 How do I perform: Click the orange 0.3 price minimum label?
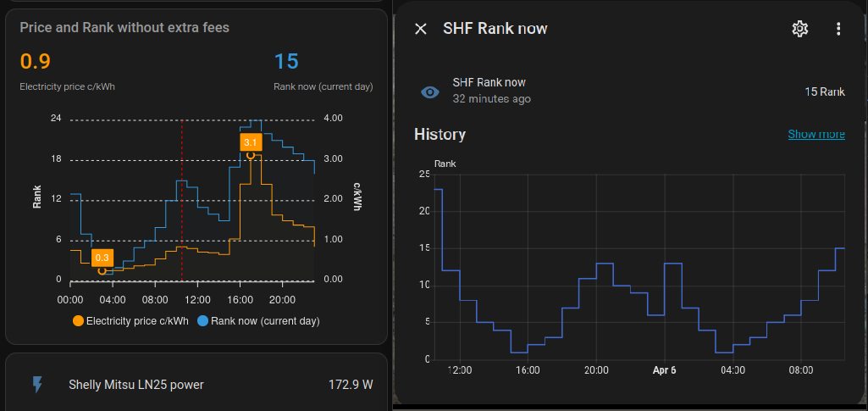pos(102,258)
